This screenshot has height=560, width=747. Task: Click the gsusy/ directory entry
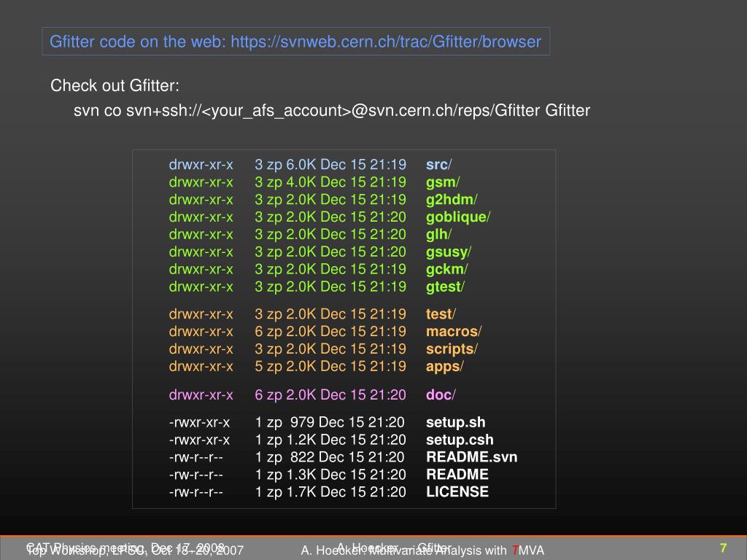click(x=449, y=252)
